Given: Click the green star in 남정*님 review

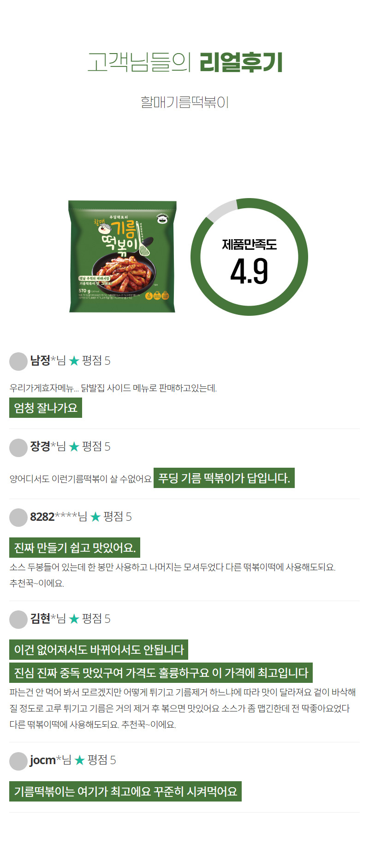Looking at the screenshot, I should coord(74,361).
